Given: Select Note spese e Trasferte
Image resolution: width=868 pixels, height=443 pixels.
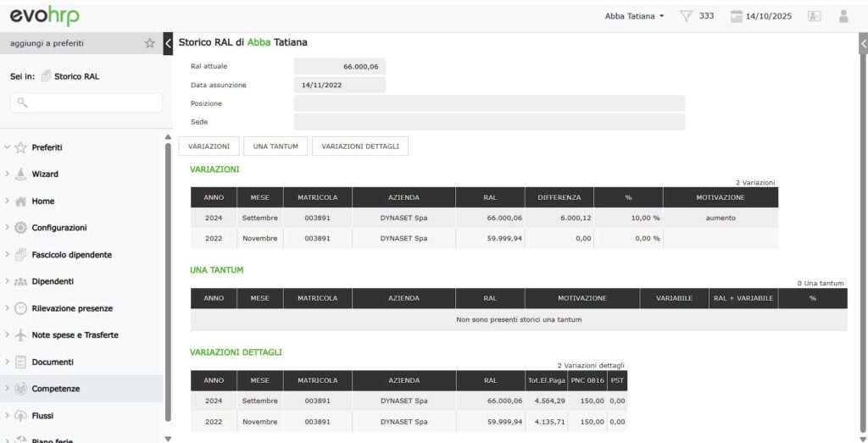Looking at the screenshot, I should (75, 335).
